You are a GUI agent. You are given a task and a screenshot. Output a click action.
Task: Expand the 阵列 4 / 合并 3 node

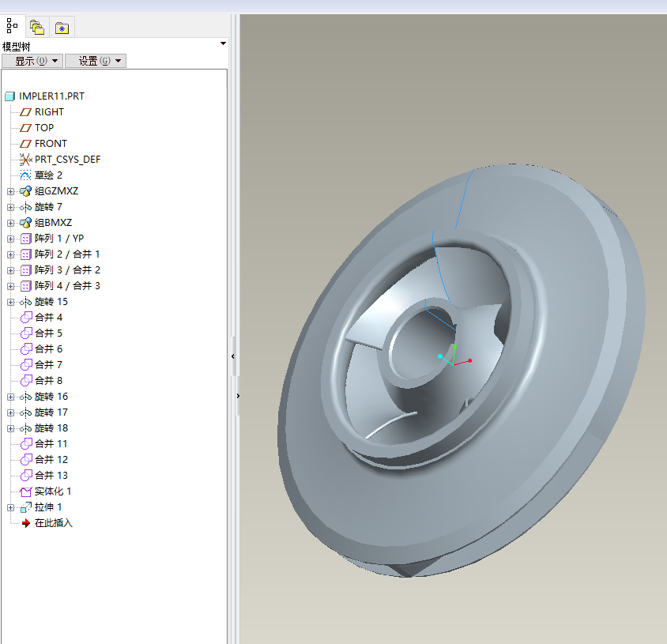[x=10, y=286]
